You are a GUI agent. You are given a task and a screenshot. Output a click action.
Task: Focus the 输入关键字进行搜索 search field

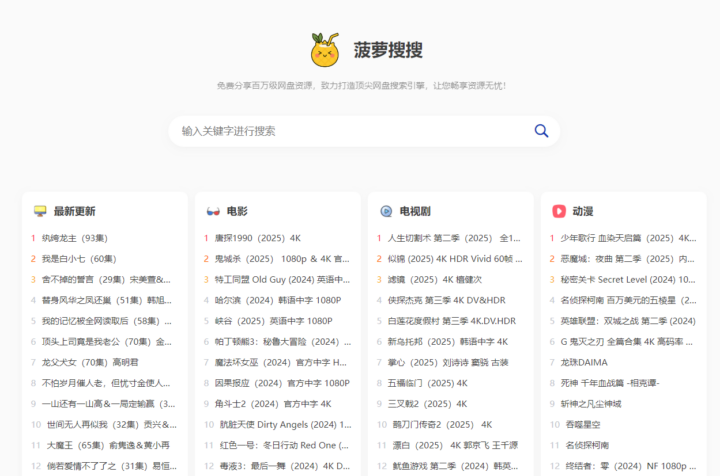pyautogui.click(x=364, y=131)
